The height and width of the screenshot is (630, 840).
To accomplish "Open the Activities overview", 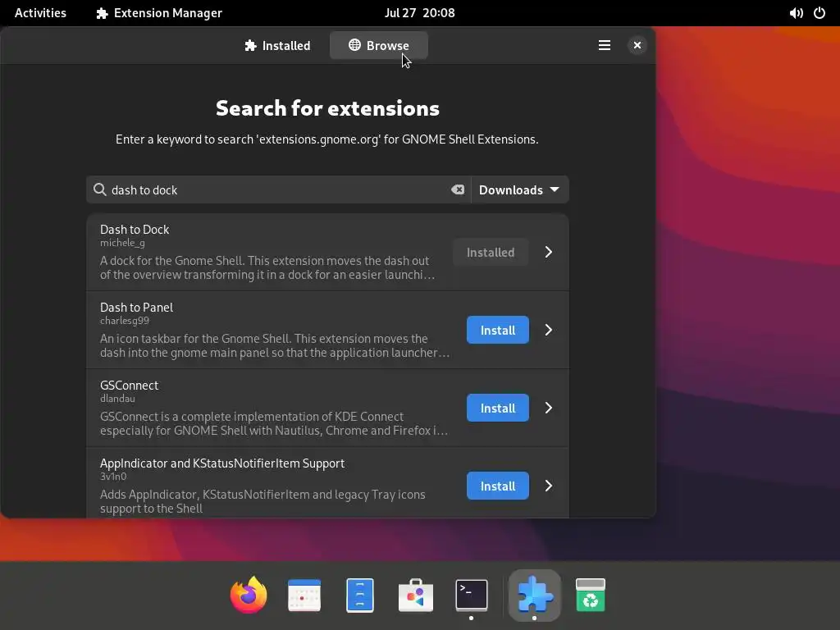I will 40,13.
